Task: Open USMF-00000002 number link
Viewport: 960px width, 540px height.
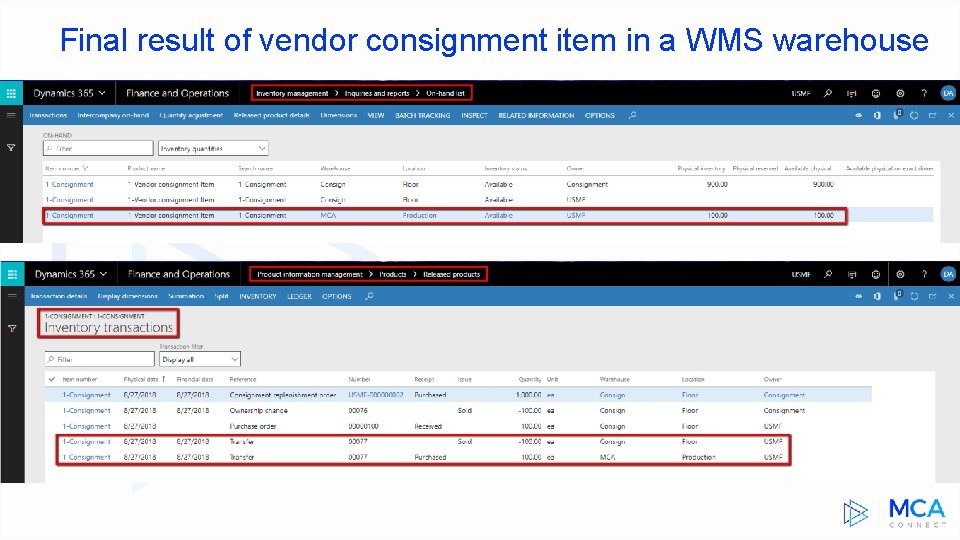Action: pyautogui.click(x=376, y=395)
